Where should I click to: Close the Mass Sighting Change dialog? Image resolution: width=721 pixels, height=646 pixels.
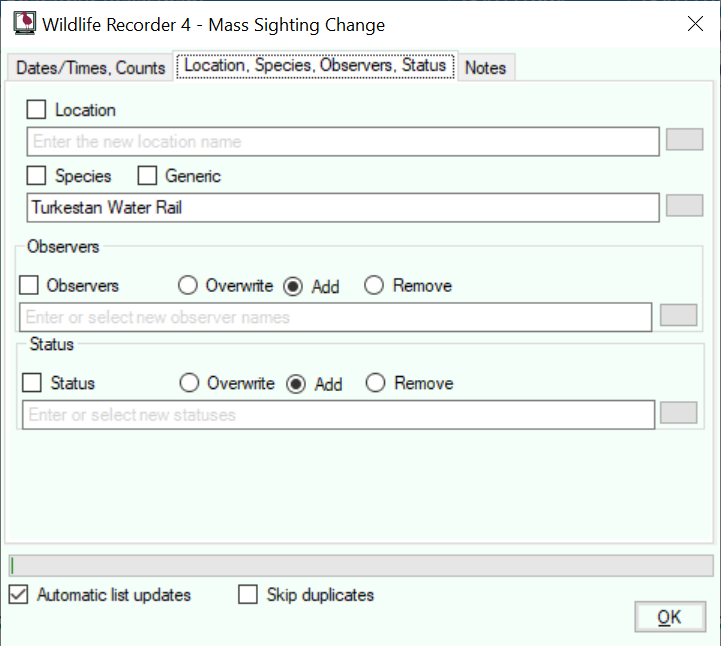[695, 23]
